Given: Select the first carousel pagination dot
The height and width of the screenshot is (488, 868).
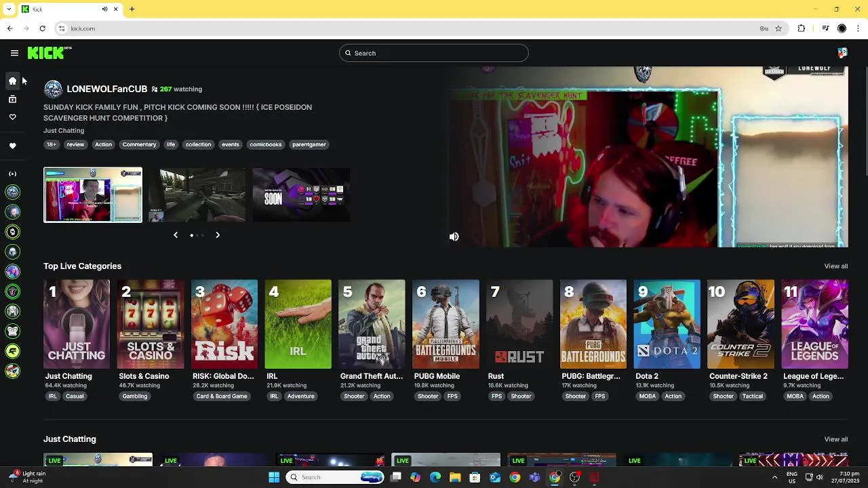Looking at the screenshot, I should click(191, 235).
